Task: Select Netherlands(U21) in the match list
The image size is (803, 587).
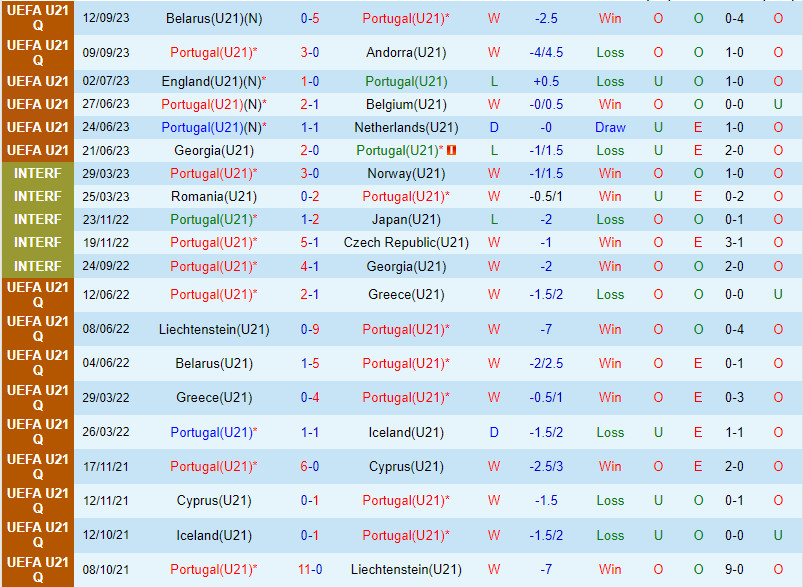Action: click(x=406, y=127)
